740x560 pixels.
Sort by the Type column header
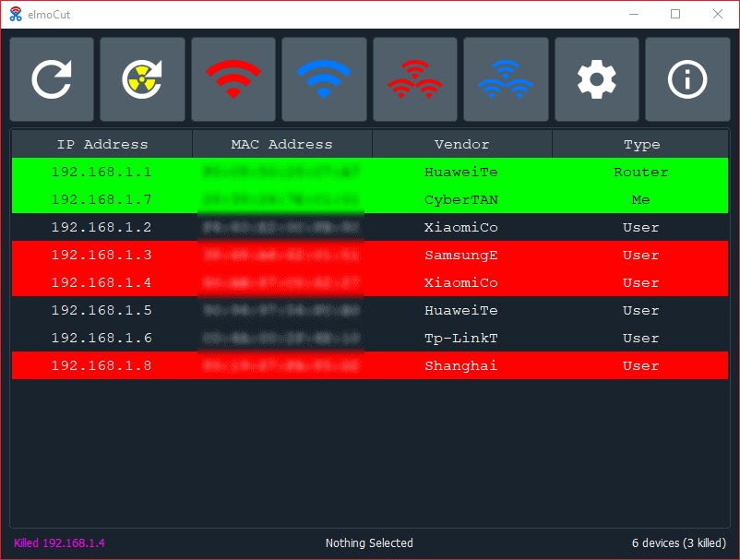pyautogui.click(x=640, y=144)
